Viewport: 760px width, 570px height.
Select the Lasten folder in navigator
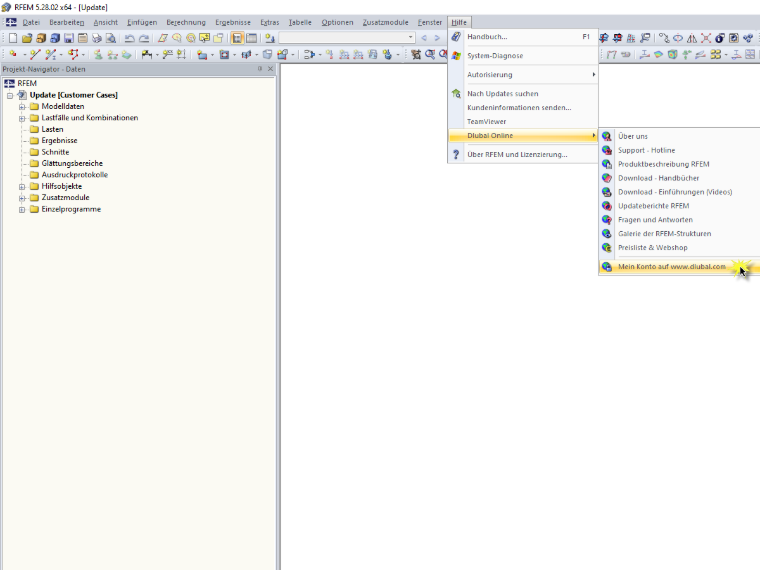click(x=52, y=129)
